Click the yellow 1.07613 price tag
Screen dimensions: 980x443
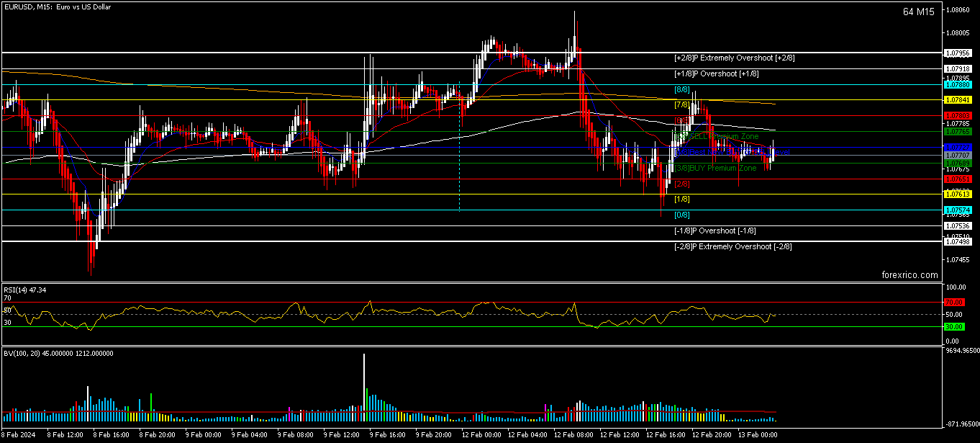point(959,194)
